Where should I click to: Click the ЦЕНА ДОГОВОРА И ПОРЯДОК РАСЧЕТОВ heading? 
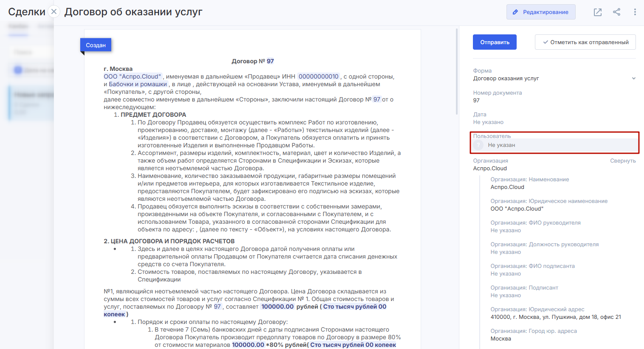[x=169, y=241]
